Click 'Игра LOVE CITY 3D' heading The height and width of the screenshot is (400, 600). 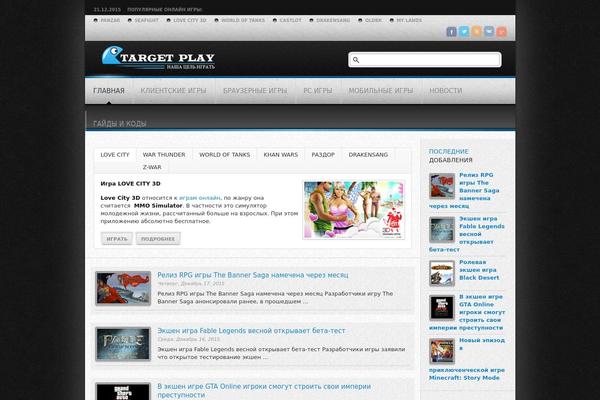(x=130, y=184)
